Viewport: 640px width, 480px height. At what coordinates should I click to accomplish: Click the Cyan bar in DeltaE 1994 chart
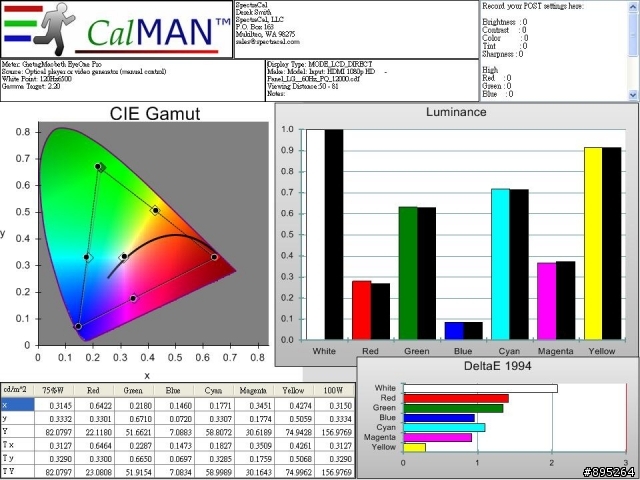pyautogui.click(x=444, y=427)
